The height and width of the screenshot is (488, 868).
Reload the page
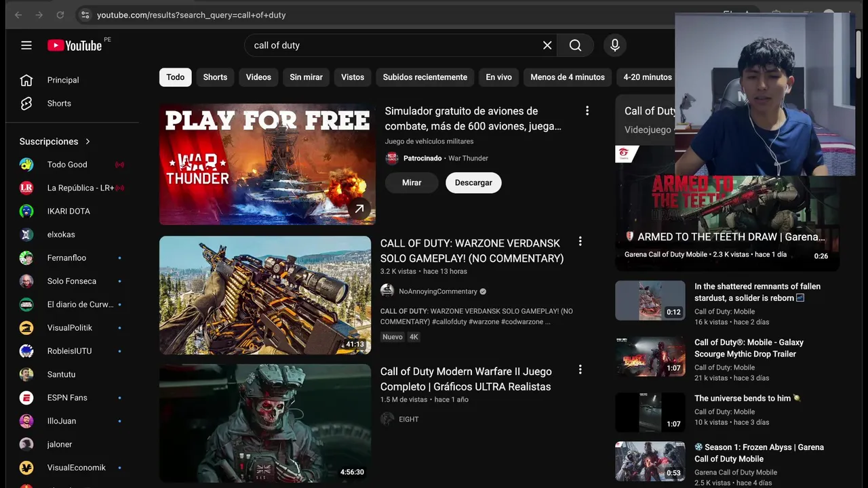click(60, 15)
